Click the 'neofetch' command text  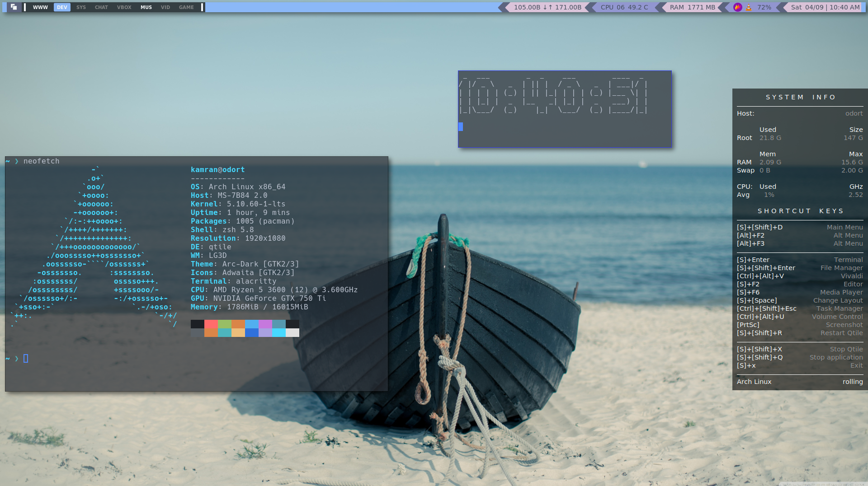pyautogui.click(x=41, y=161)
